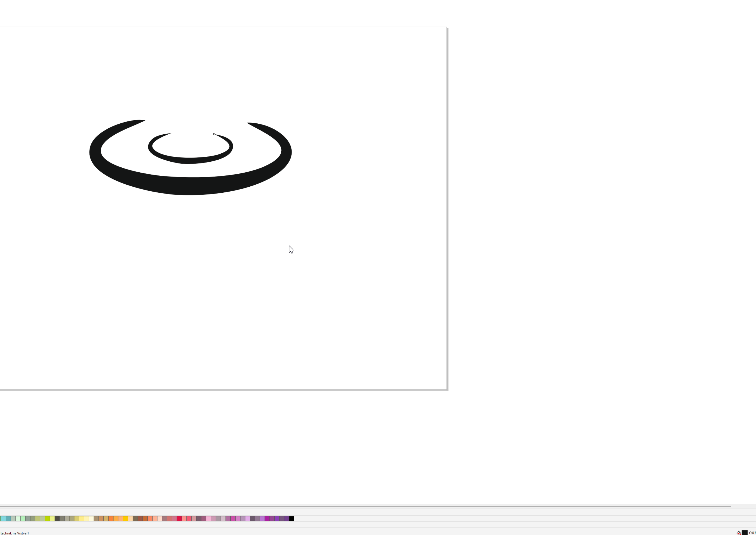Image resolution: width=756 pixels, height=535 pixels.
Task: Click the node handle on inner crescent tip
Action: 214,134
